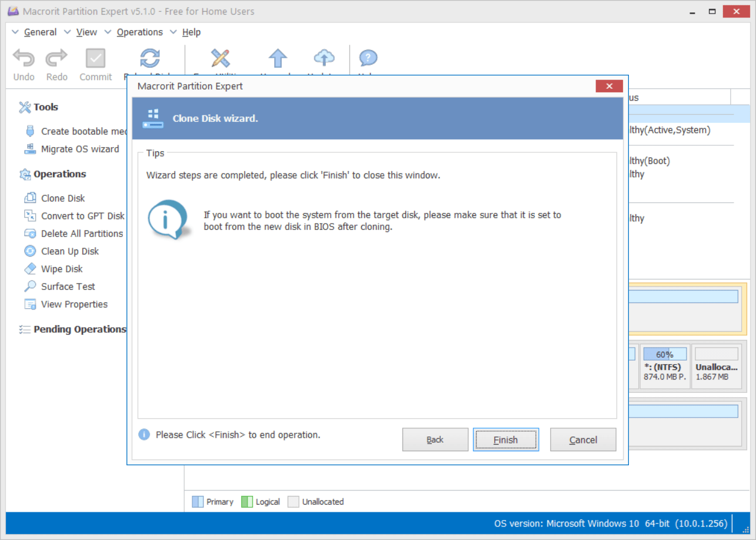Screen dimensions: 756x540
Task: Select the Unallocated 1.867 MB block
Action: coord(716,366)
